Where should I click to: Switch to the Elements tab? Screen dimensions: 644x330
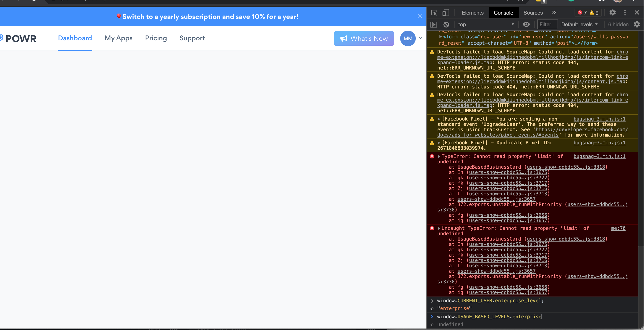tap(473, 13)
